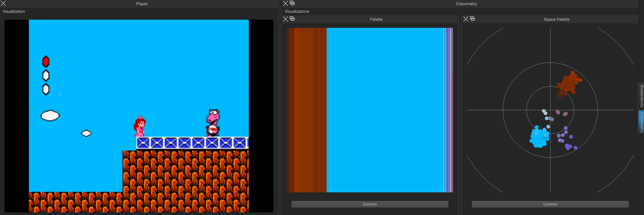Open Controls below the Palette view

tap(370, 204)
